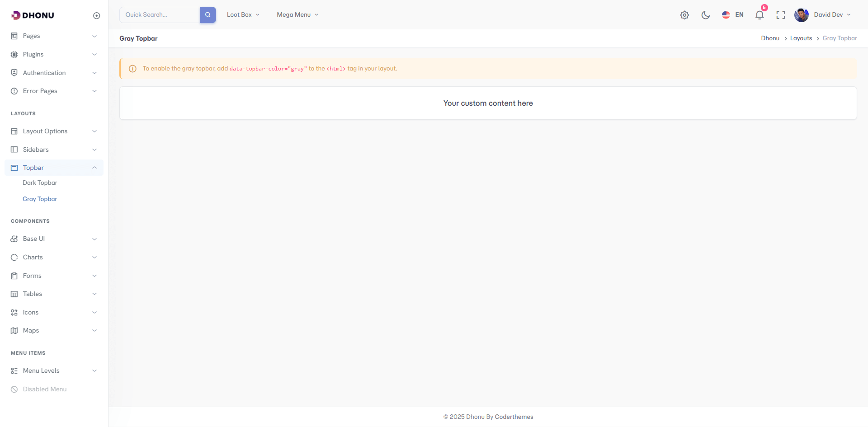Expand the Authentication menu

pyautogui.click(x=54, y=73)
